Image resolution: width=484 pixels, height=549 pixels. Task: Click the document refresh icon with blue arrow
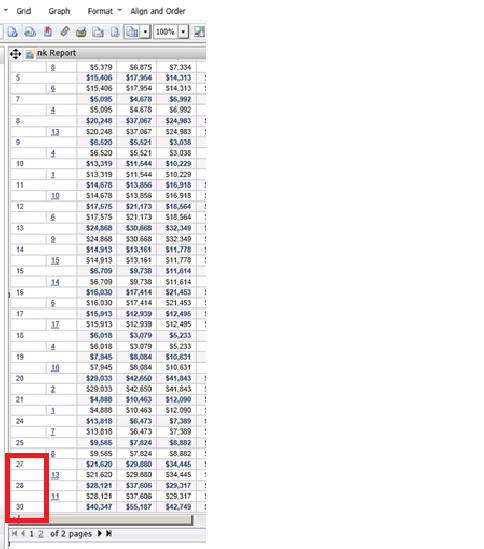13,32
